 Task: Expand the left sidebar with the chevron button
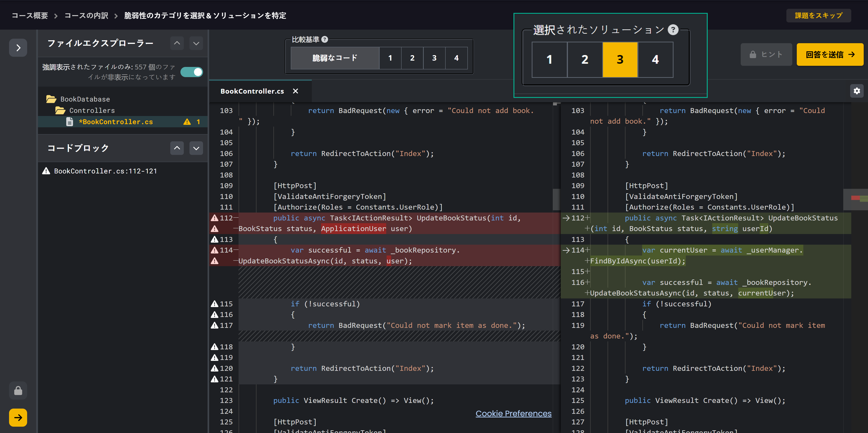click(x=18, y=47)
